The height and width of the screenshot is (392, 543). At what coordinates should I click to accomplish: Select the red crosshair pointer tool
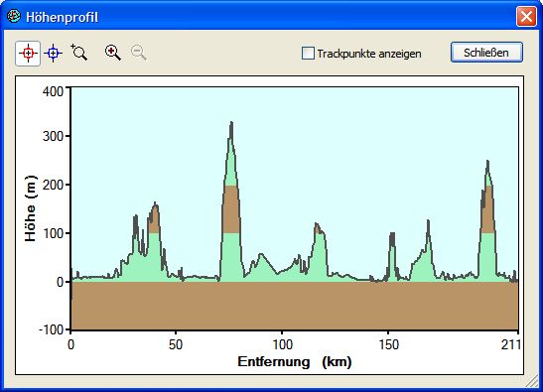point(28,54)
